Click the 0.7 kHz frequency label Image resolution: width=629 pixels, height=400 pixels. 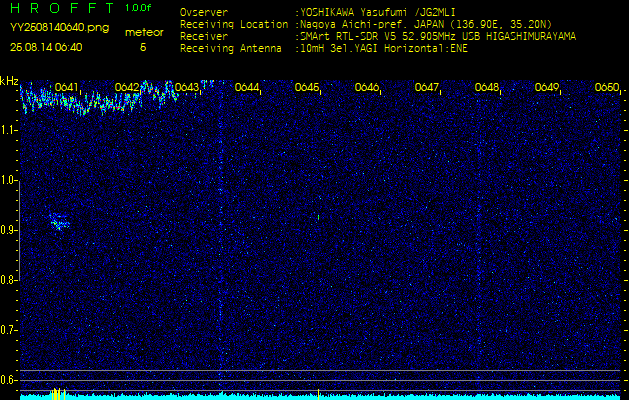pyautogui.click(x=9, y=330)
